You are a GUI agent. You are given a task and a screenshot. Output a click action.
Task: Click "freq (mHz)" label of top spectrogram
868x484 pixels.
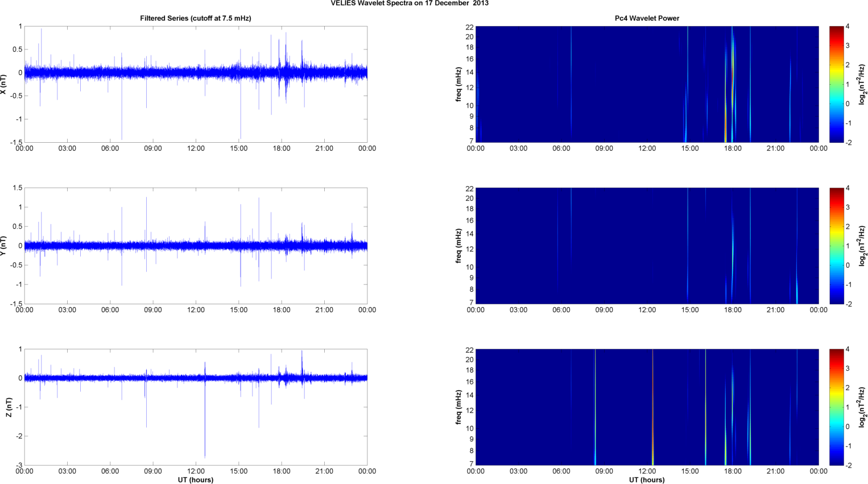pyautogui.click(x=458, y=84)
